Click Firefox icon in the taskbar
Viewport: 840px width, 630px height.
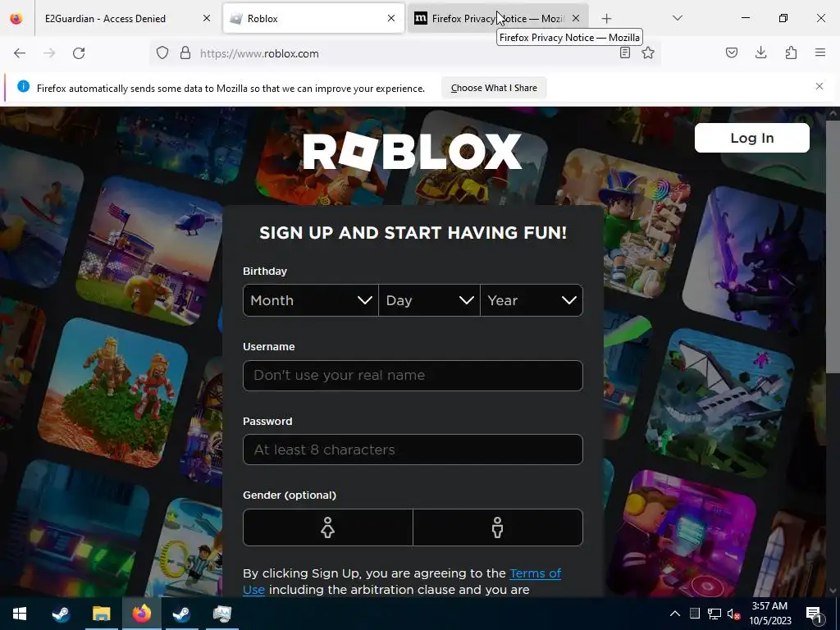coord(141,614)
